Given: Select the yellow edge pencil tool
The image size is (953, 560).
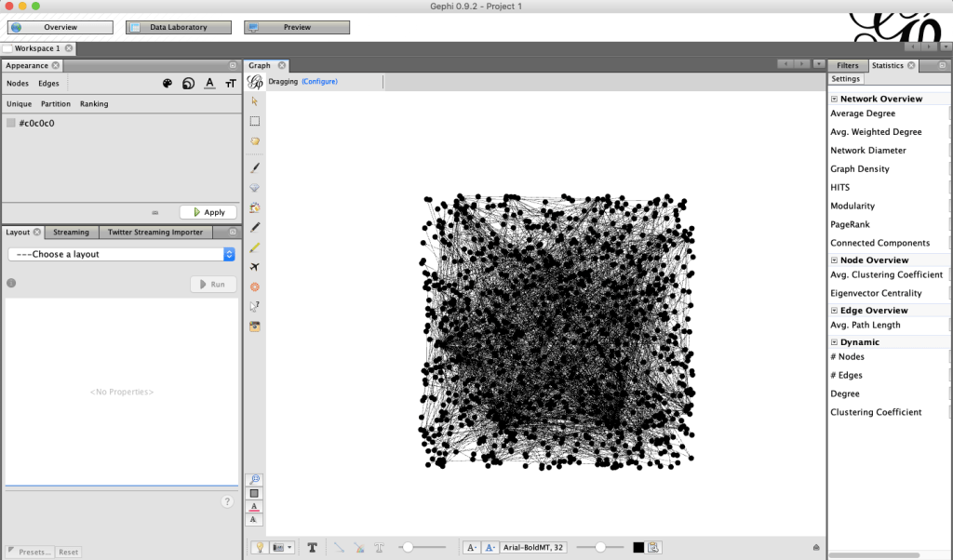Looking at the screenshot, I should click(255, 247).
